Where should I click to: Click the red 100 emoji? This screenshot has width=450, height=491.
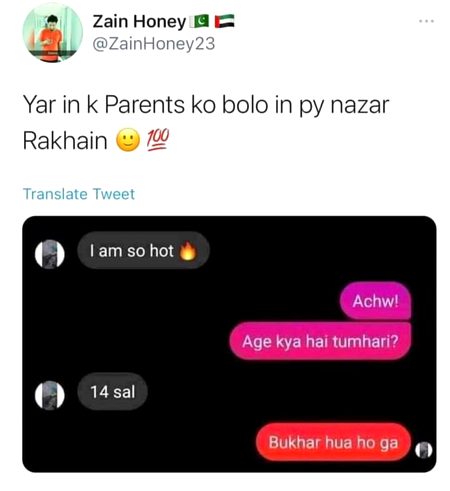158,140
